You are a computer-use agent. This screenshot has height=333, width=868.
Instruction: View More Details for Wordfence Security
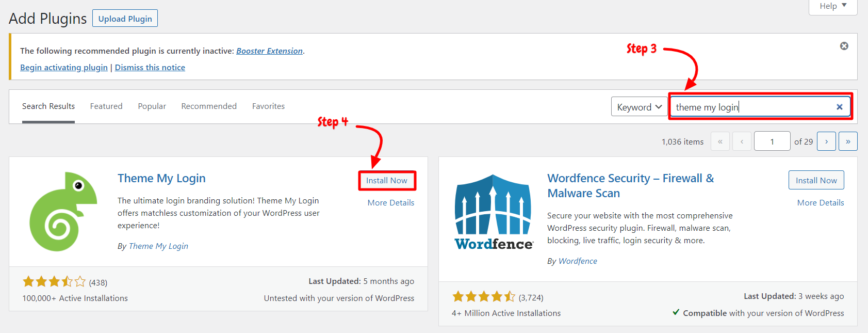821,203
